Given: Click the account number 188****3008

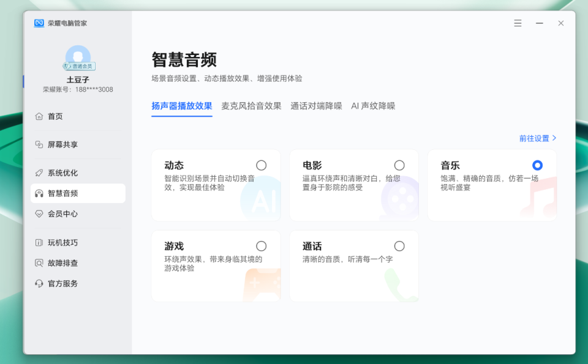Looking at the screenshot, I should pos(94,89).
